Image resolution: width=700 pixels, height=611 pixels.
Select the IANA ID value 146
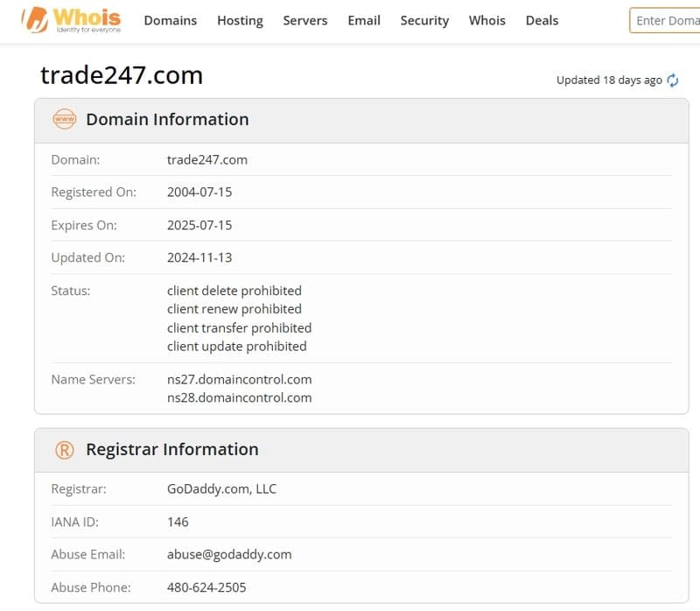click(x=178, y=522)
